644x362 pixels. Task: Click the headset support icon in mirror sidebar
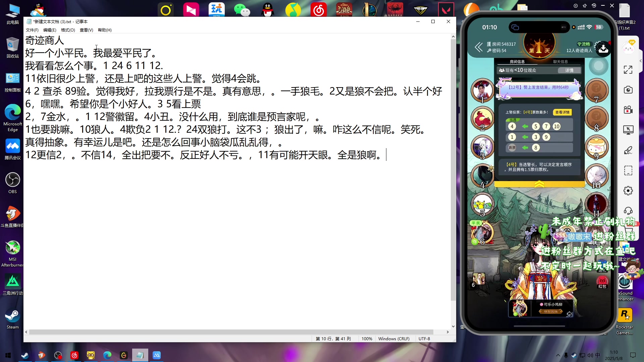pos(628,211)
